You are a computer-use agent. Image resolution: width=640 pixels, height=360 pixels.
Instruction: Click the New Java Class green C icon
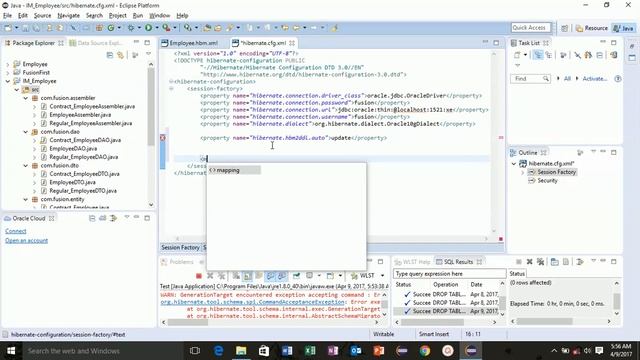point(111,28)
